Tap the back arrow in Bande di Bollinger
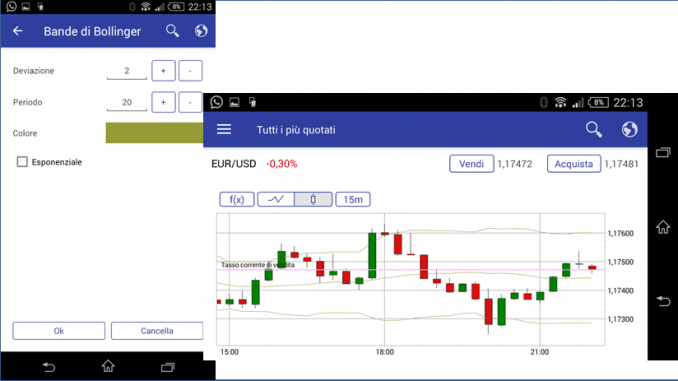Viewport: 678px width, 381px height. pyautogui.click(x=17, y=31)
